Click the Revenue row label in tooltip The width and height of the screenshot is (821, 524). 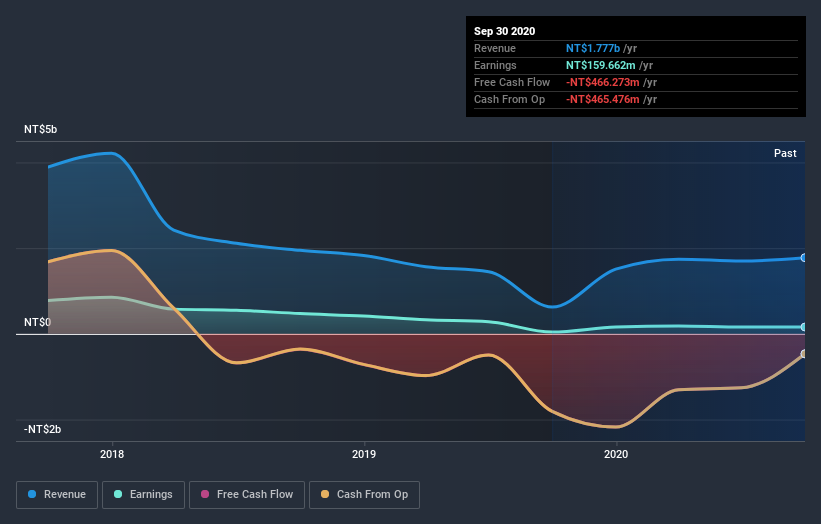(x=495, y=48)
